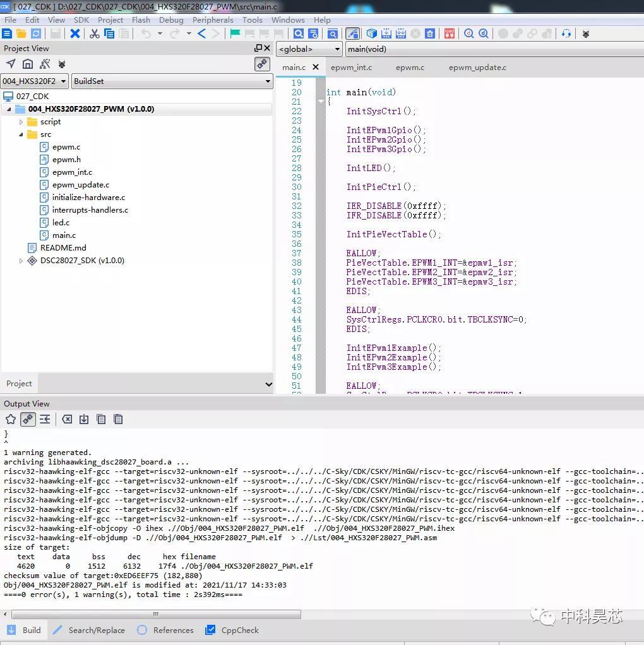The image size is (644, 645).
Task: Click the navigate back arrow icon
Action: pos(201,33)
